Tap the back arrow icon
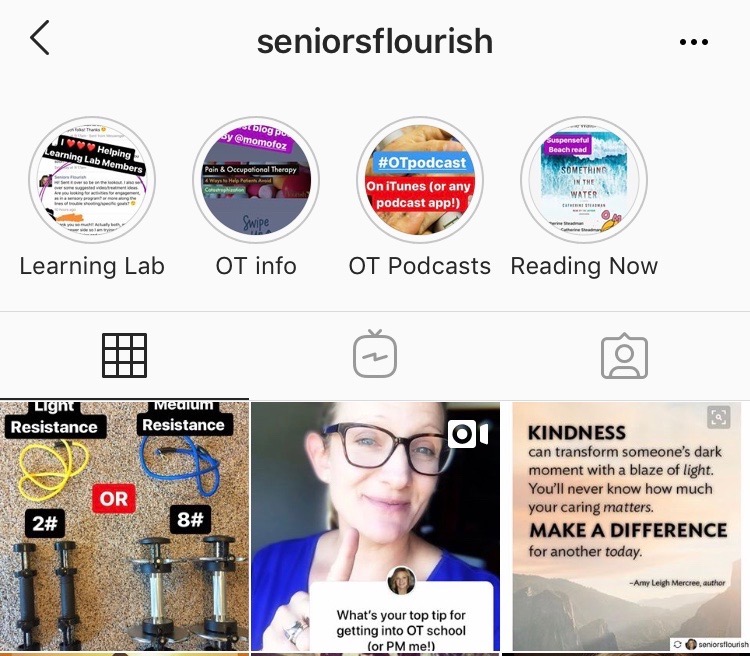This screenshot has height=656, width=750. point(40,38)
